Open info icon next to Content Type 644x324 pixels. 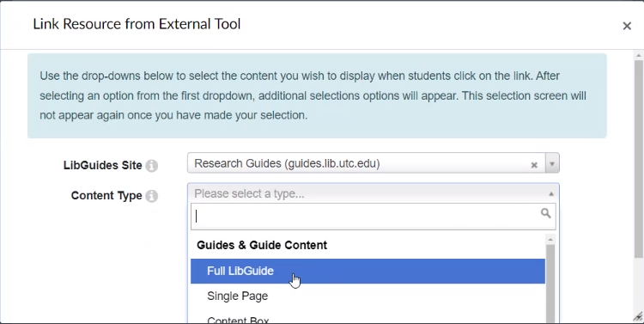[151, 196]
